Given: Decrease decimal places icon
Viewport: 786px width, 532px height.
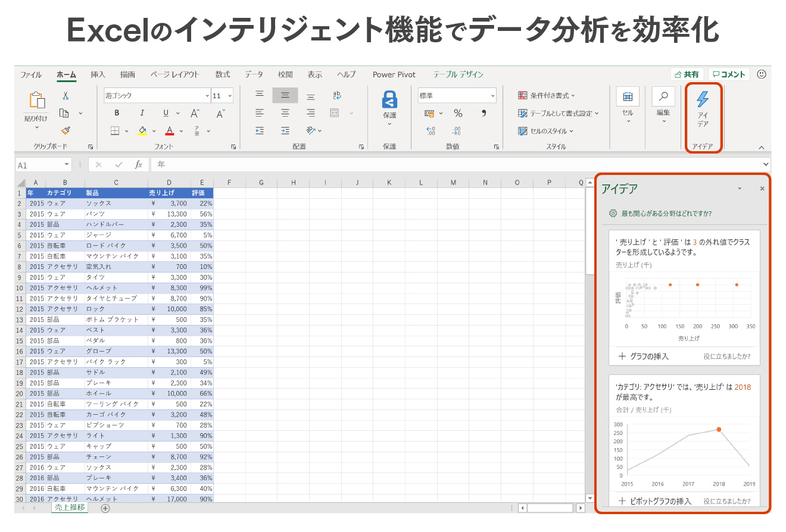Looking at the screenshot, I should (x=457, y=131).
